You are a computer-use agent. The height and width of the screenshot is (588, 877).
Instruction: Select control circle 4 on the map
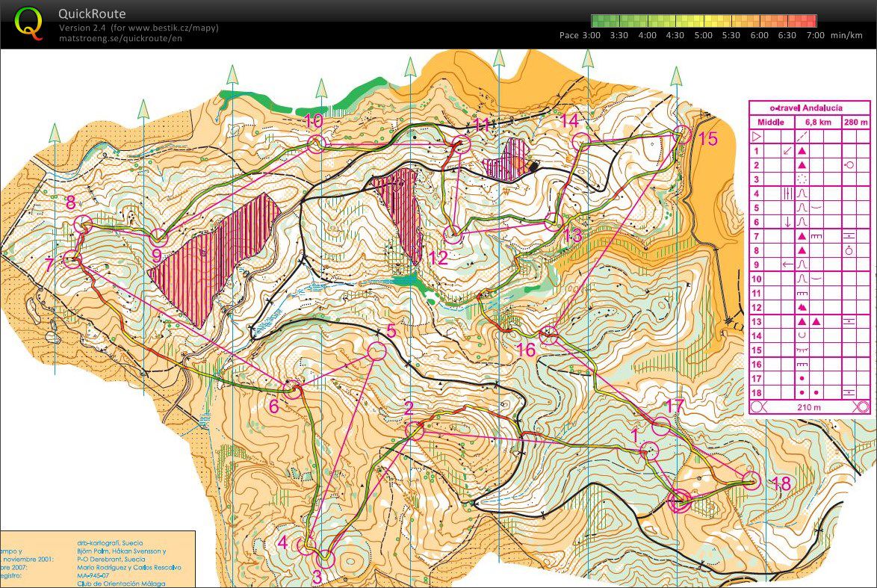pos(306,545)
